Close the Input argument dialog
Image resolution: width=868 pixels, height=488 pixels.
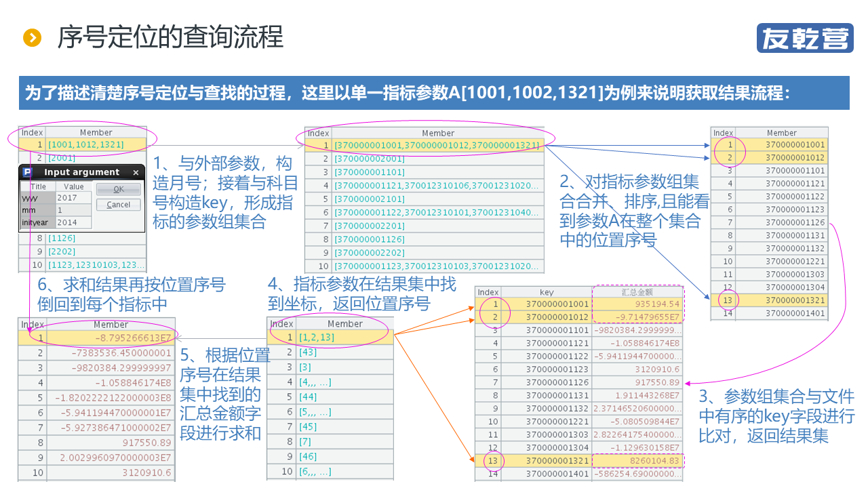tap(136, 173)
